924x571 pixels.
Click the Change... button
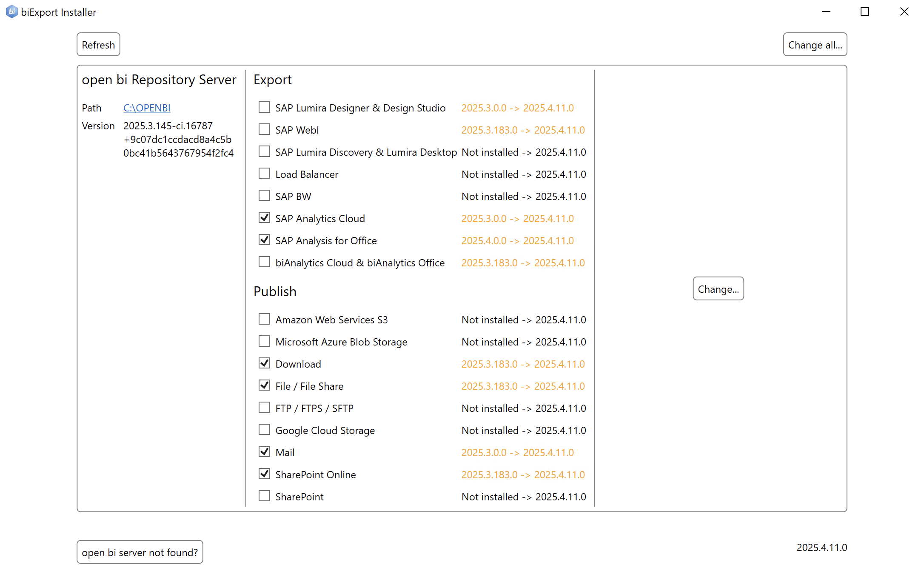click(718, 289)
